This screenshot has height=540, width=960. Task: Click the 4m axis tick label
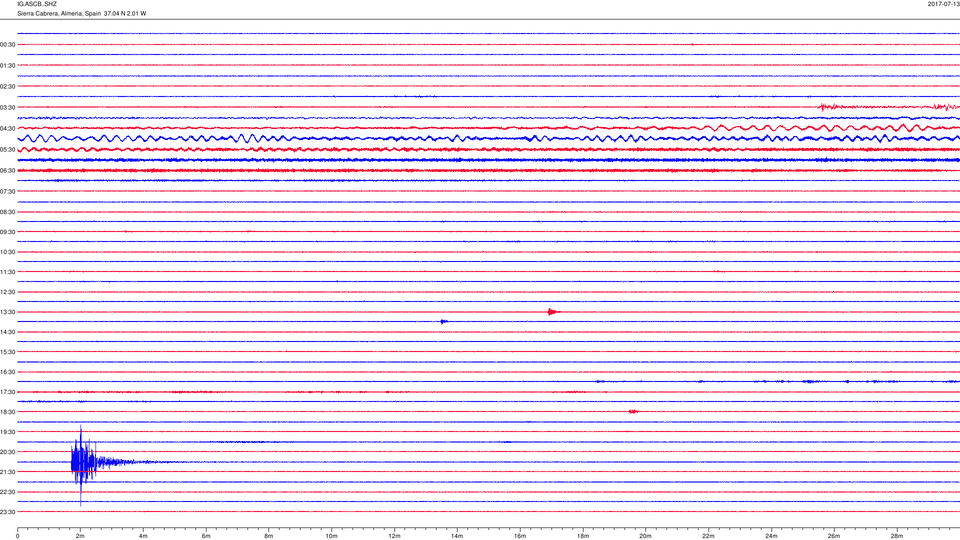coord(143,536)
